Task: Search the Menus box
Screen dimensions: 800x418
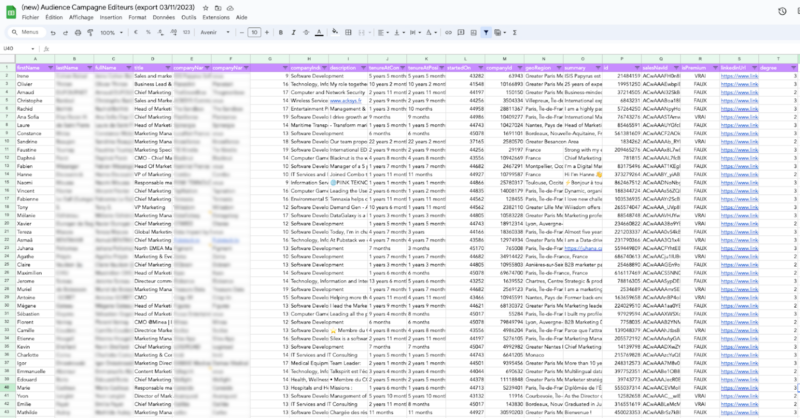Action: 25,32
